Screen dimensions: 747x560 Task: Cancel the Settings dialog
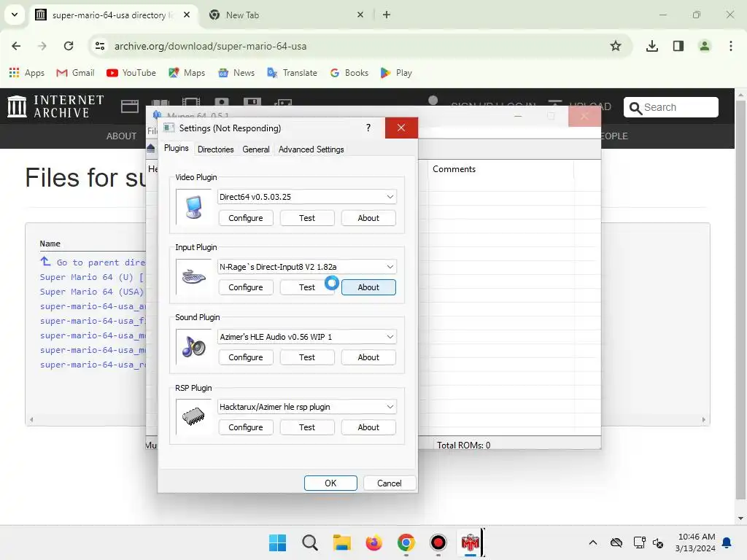coord(390,483)
